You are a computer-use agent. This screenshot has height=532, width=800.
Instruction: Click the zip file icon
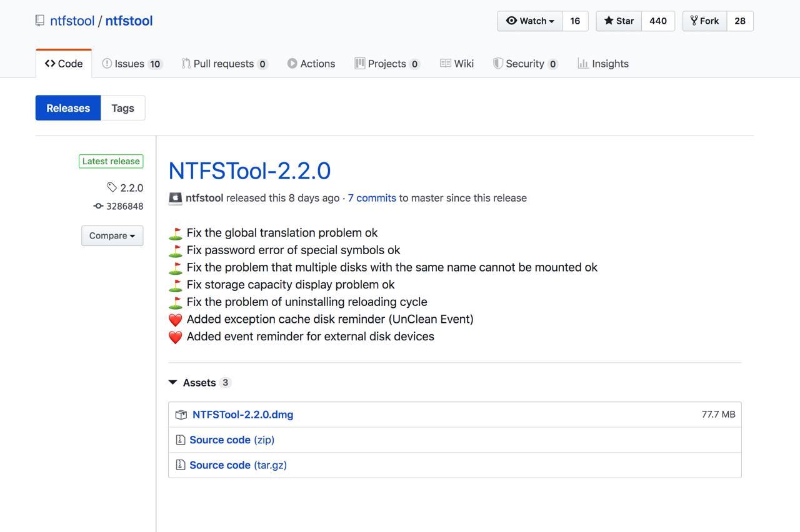coord(181,440)
